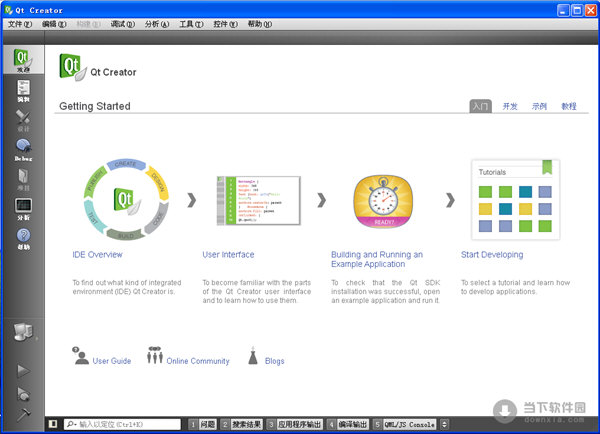Click the Qt Creator title bar app icon
Viewport: 600px width, 434px height.
9,10
